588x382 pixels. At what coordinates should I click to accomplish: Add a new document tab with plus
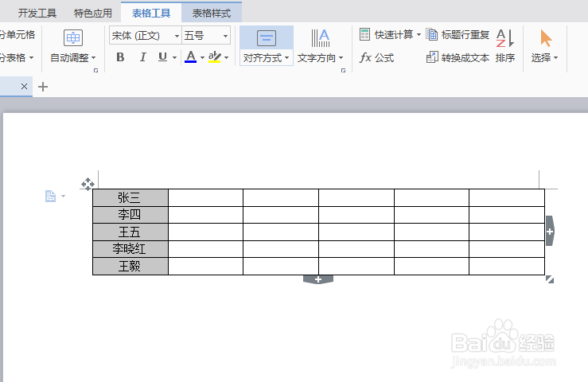click(x=43, y=87)
